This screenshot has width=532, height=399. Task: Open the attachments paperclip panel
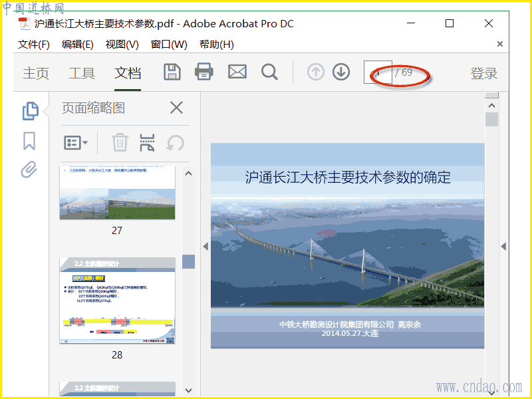pyautogui.click(x=29, y=170)
